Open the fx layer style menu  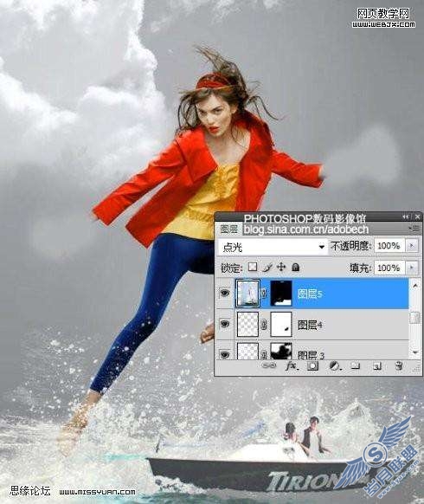click(x=292, y=365)
